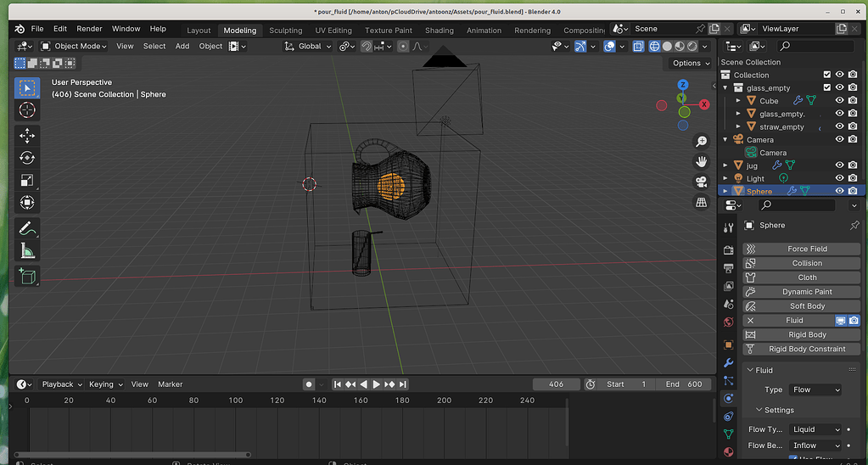Open the Render properties tab
The image size is (868, 465).
pyautogui.click(x=729, y=250)
